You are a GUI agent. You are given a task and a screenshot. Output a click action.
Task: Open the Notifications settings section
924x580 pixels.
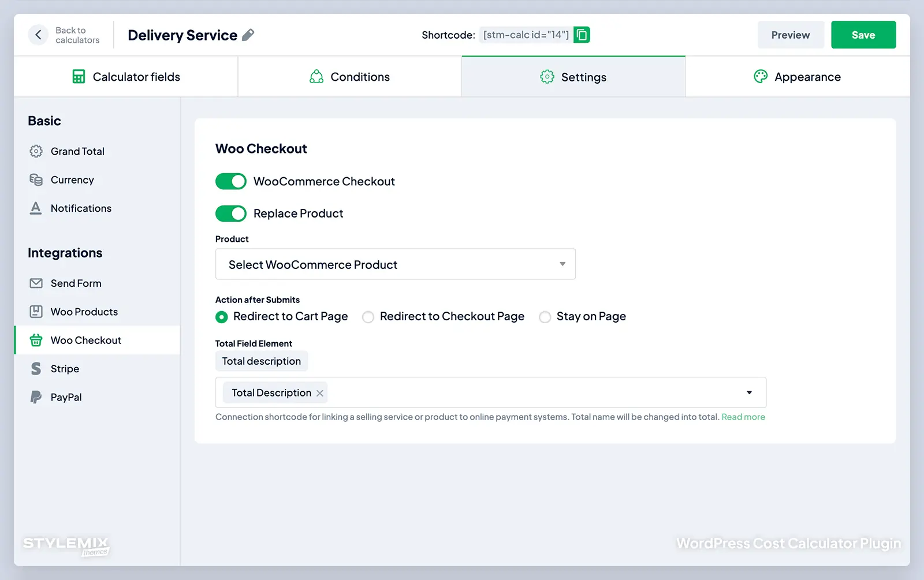(x=81, y=208)
